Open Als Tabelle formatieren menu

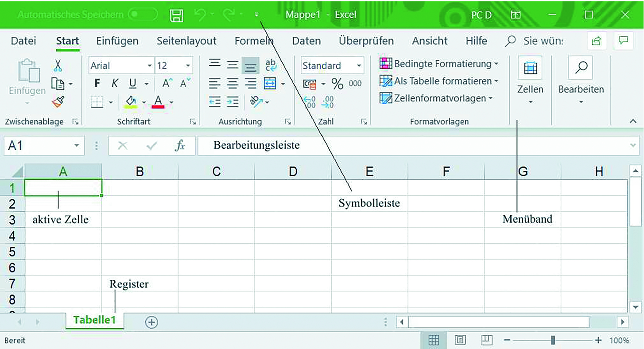439,81
